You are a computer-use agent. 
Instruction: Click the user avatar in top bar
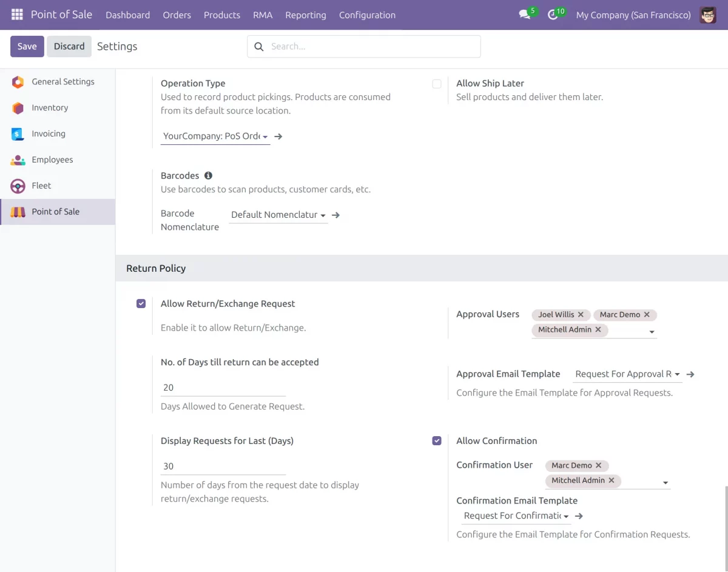[x=708, y=15]
